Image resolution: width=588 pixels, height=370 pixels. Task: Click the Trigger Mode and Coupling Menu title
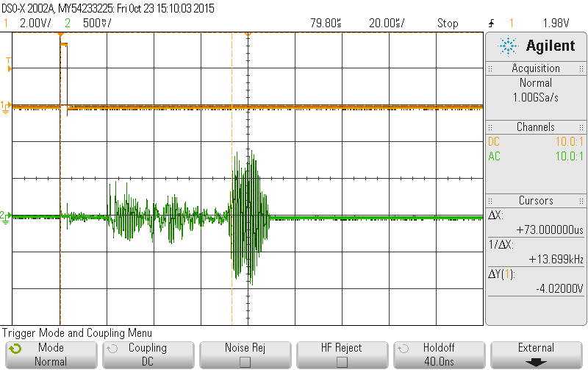pyautogui.click(x=77, y=332)
